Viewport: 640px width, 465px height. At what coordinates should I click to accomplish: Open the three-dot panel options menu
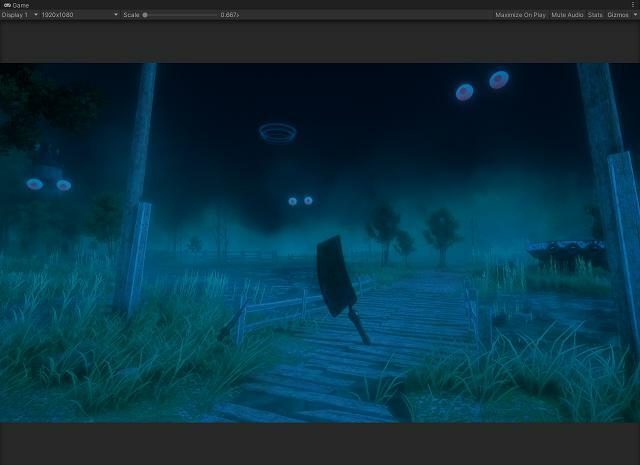(x=633, y=5)
